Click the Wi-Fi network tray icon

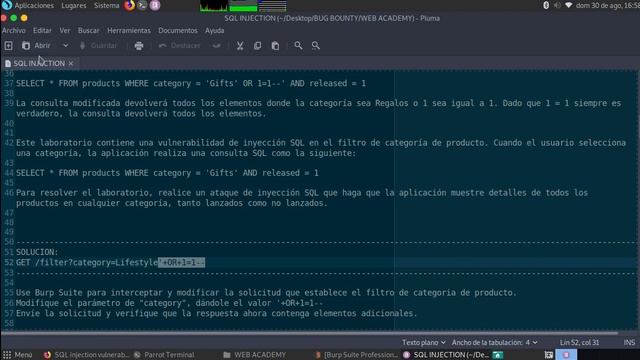[569, 5]
